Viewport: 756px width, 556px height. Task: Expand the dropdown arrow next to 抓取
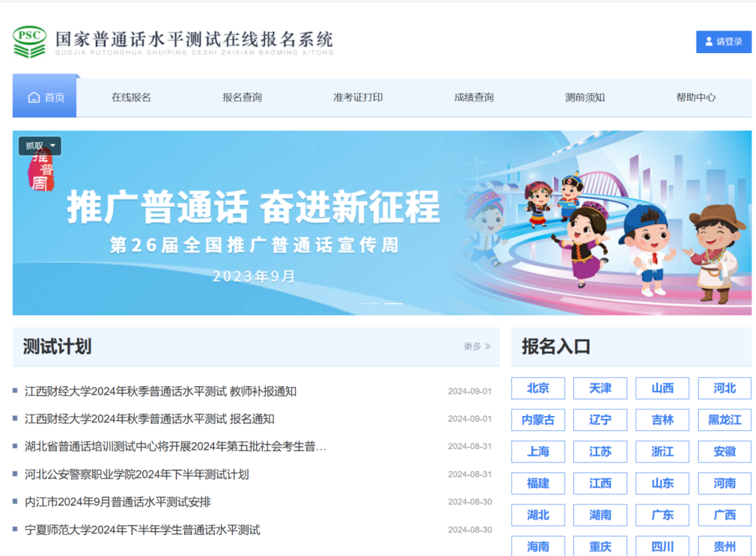[54, 145]
